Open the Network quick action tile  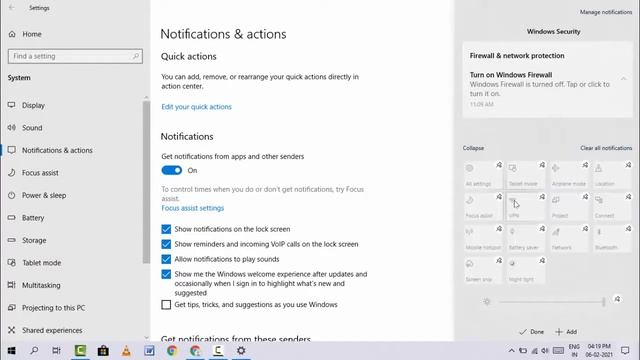click(x=569, y=239)
